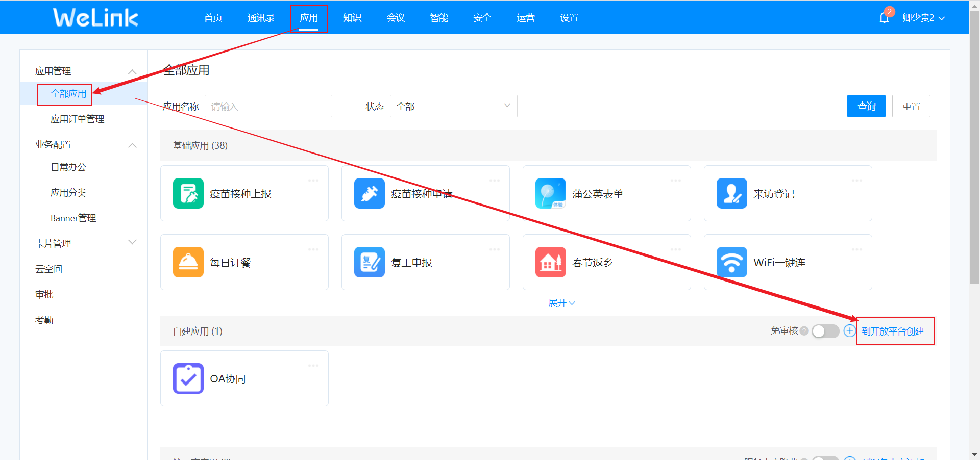The image size is (980, 460).
Task: Click the 疫苗接种上报 app icon
Action: click(188, 193)
